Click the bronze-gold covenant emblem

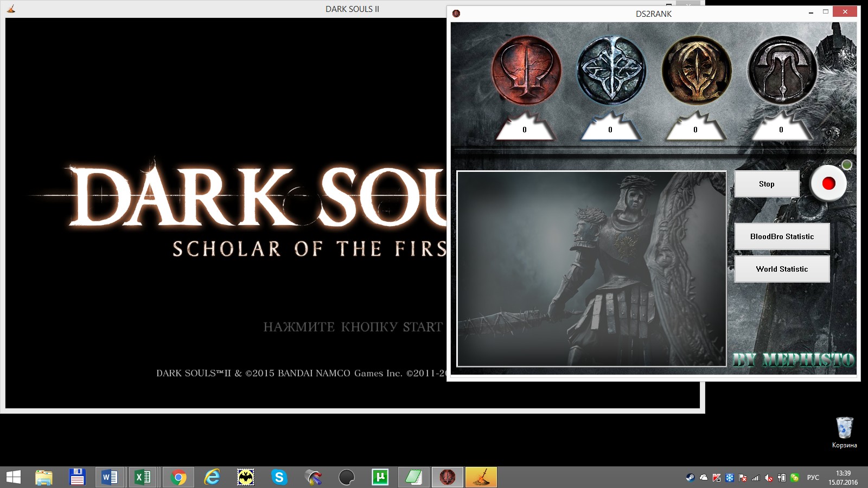pyautogui.click(x=697, y=70)
